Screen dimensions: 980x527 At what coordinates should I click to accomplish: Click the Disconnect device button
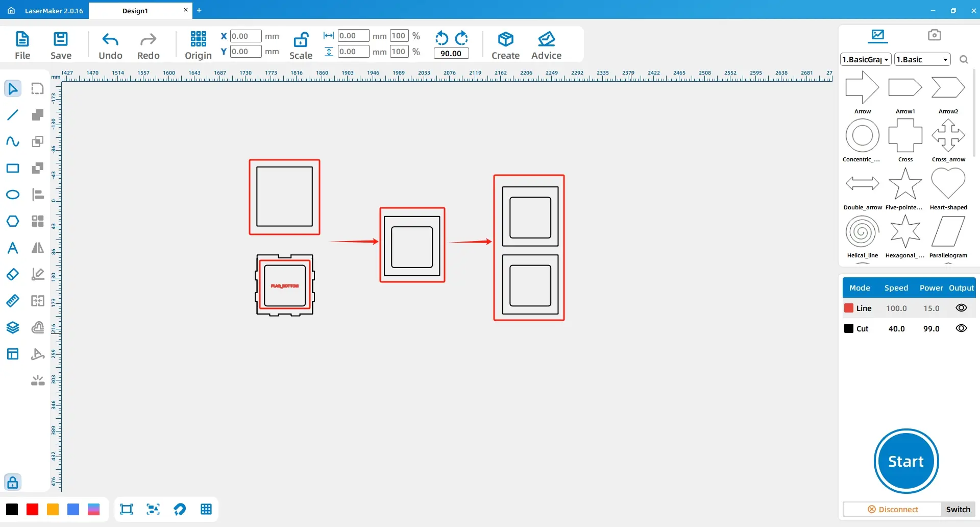click(x=893, y=509)
